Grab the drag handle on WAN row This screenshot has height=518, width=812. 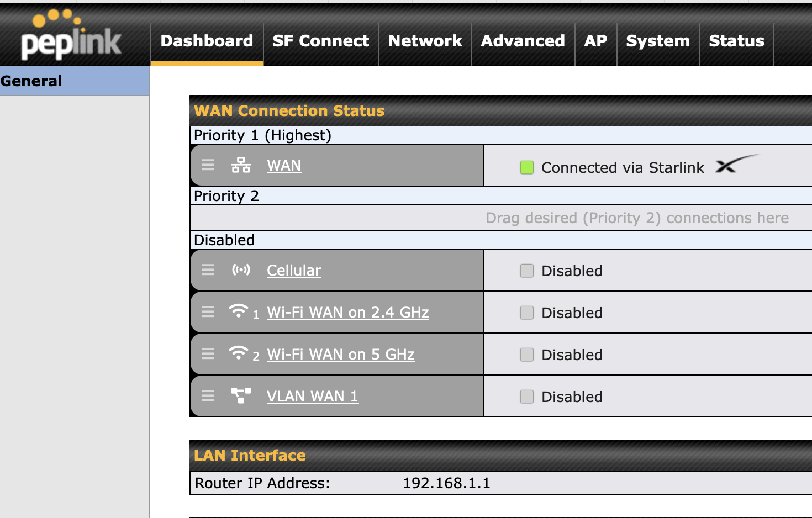208,165
